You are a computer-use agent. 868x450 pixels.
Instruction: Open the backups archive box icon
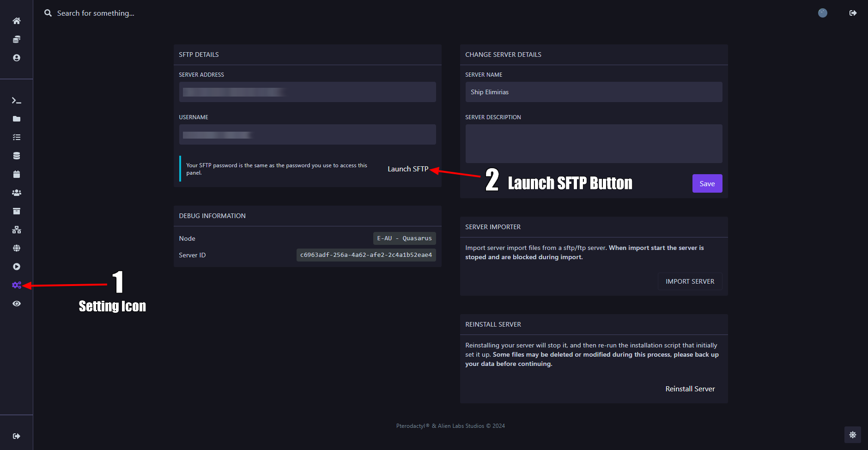pyautogui.click(x=17, y=211)
